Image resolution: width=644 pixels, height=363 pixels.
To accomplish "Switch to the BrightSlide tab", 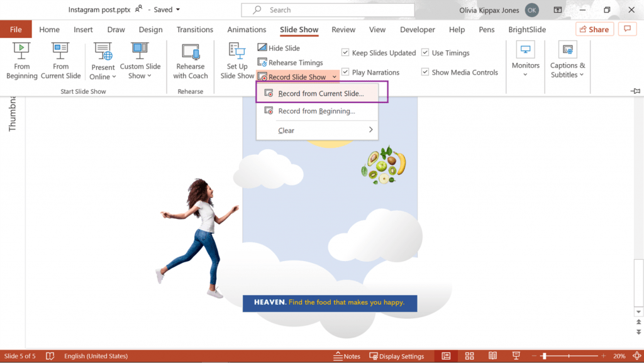I will [527, 30].
